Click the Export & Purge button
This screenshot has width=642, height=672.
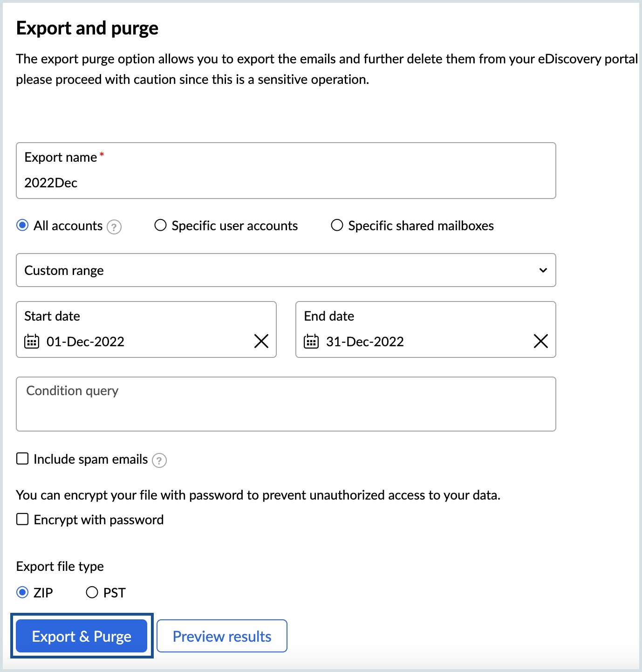[x=81, y=636]
